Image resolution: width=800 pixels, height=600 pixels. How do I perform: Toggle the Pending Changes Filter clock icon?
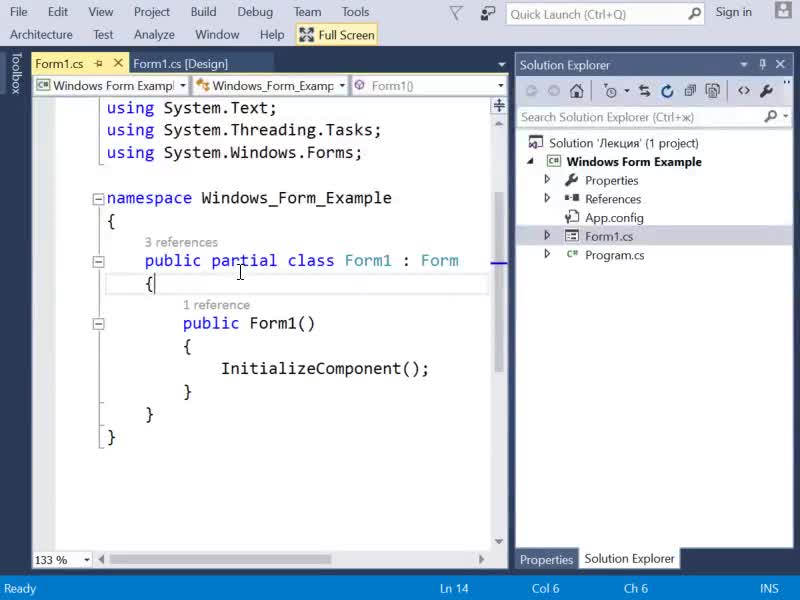pos(610,91)
